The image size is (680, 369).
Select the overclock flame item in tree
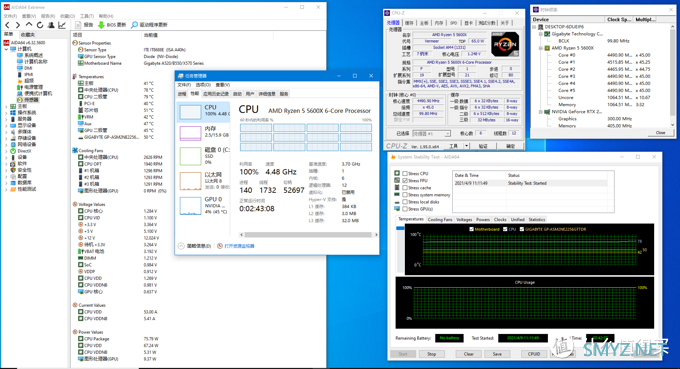tap(25, 81)
